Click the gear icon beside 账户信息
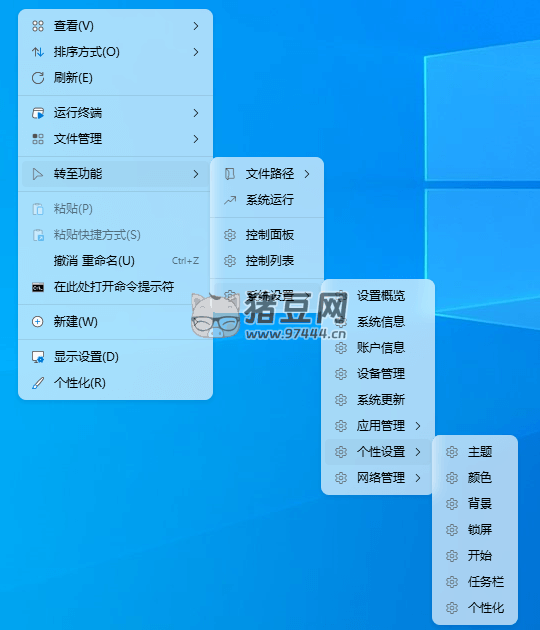The height and width of the screenshot is (630, 540). point(341,348)
